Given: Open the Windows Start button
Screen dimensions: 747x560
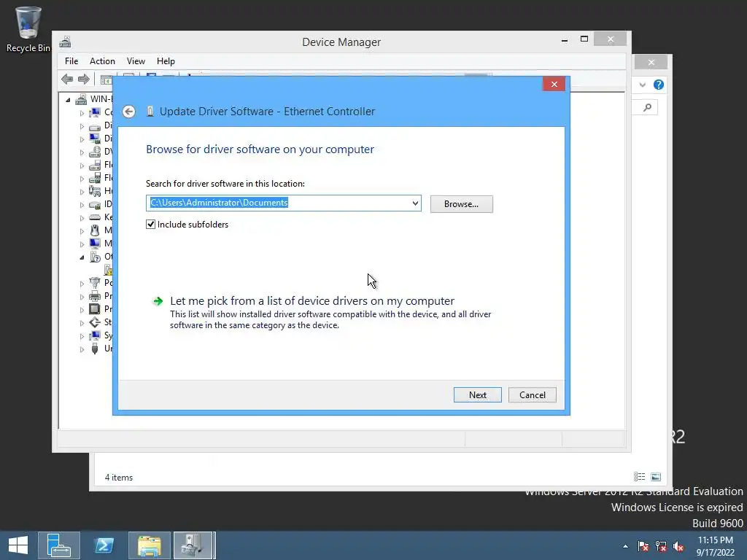Looking at the screenshot, I should pos(18,545).
